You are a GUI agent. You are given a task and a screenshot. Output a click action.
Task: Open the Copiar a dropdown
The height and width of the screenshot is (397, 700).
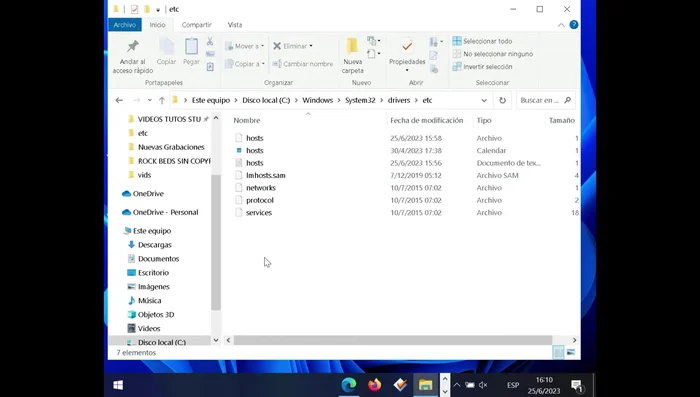click(245, 64)
